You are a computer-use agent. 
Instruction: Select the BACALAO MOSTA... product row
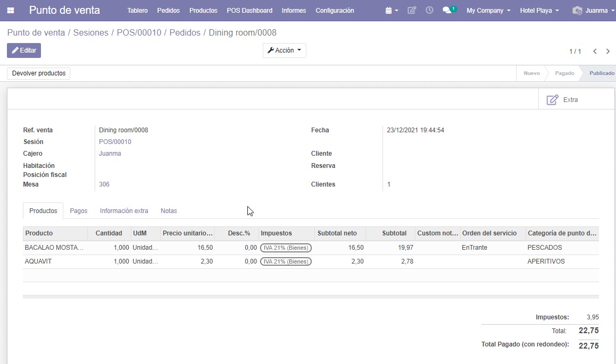point(311,248)
